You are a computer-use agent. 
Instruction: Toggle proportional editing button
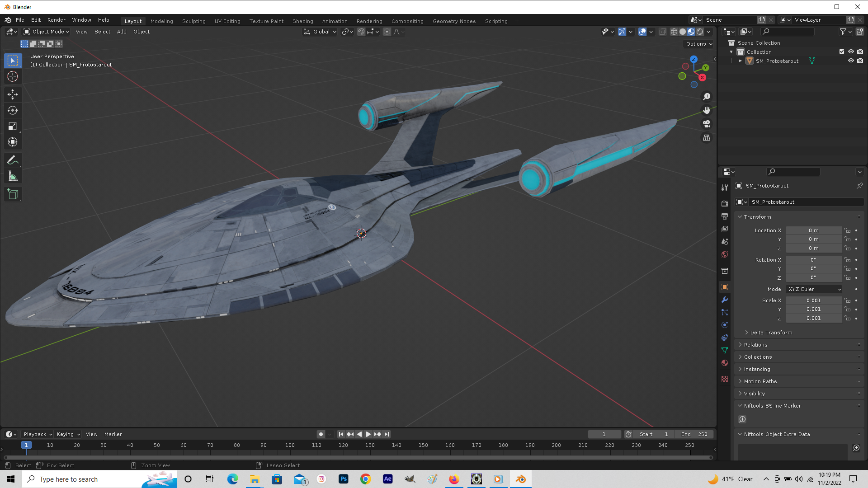click(x=387, y=32)
